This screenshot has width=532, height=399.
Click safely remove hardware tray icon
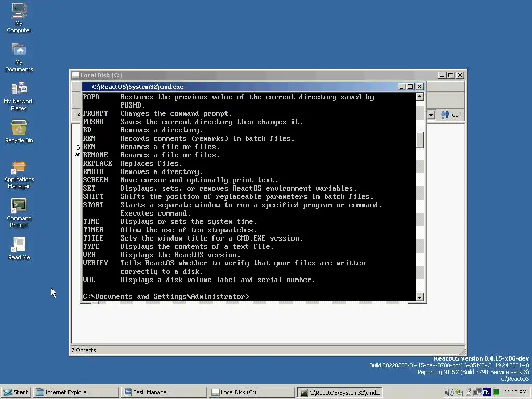(459, 392)
